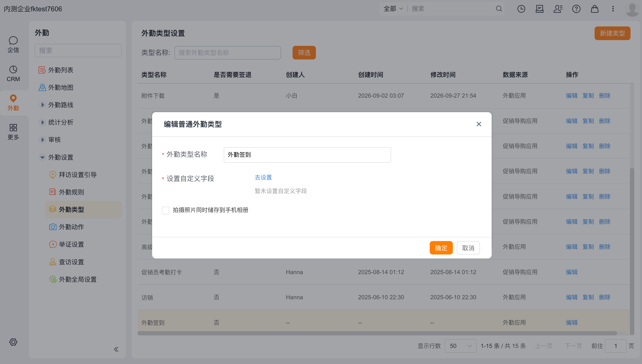
Task: Click the 去设置 link
Action: (x=263, y=178)
